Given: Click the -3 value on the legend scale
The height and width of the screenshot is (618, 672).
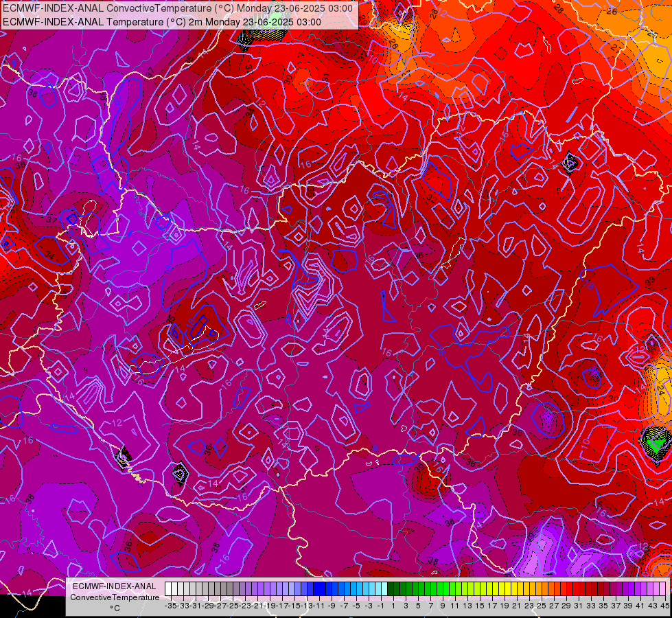Looking at the screenshot, I should [x=369, y=606].
